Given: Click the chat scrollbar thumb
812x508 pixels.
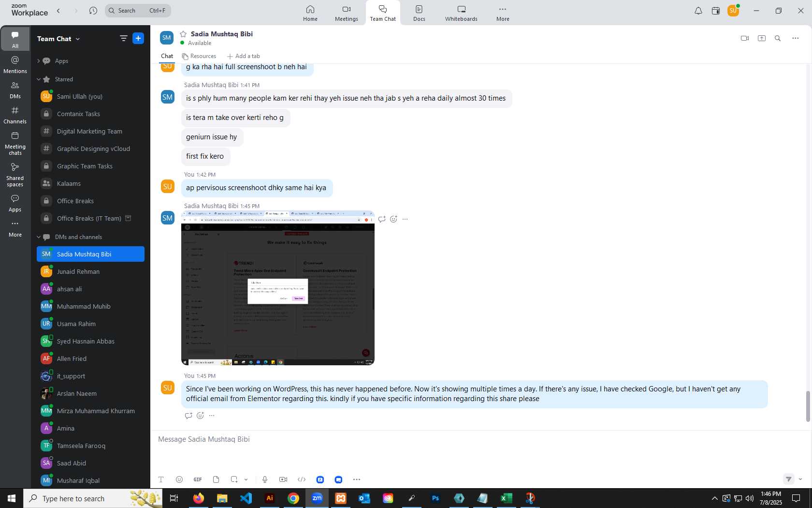Looking at the screenshot, I should click(808, 406).
